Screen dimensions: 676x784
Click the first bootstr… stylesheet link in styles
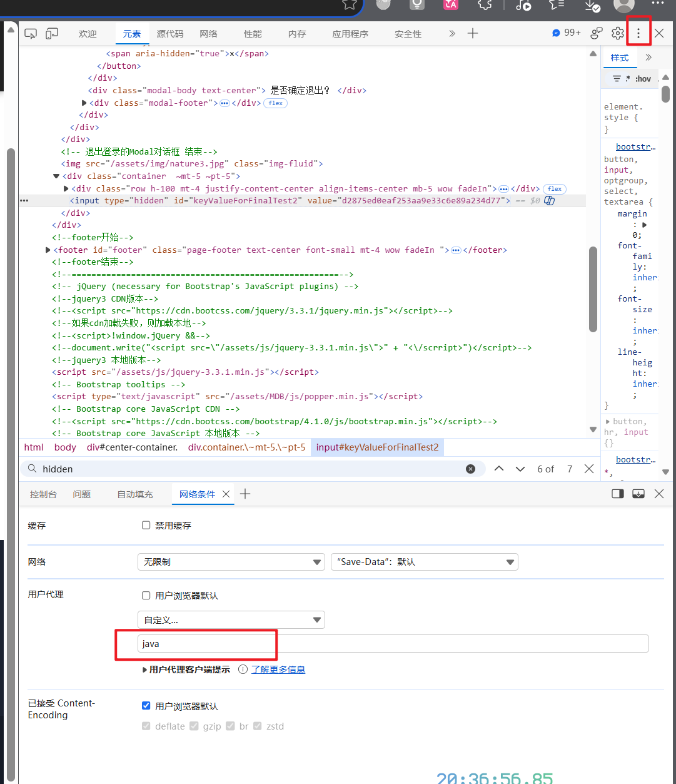(635, 146)
